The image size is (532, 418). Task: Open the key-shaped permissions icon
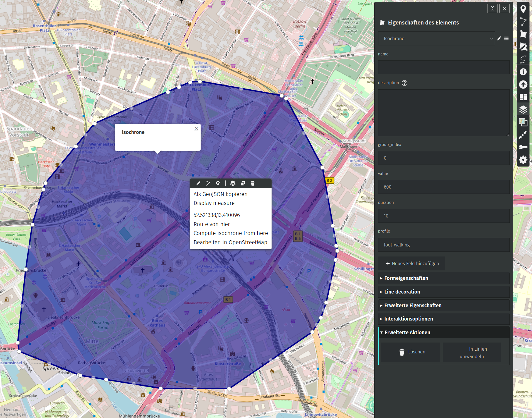(x=523, y=147)
